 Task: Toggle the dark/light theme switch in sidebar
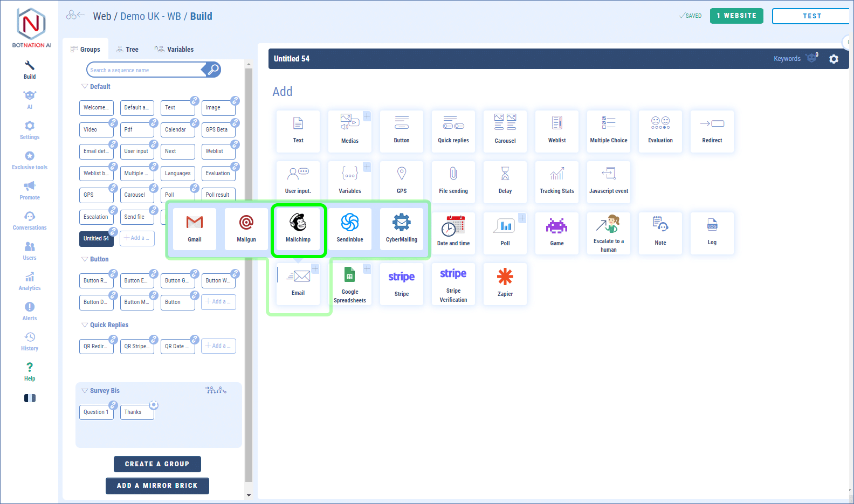point(30,398)
